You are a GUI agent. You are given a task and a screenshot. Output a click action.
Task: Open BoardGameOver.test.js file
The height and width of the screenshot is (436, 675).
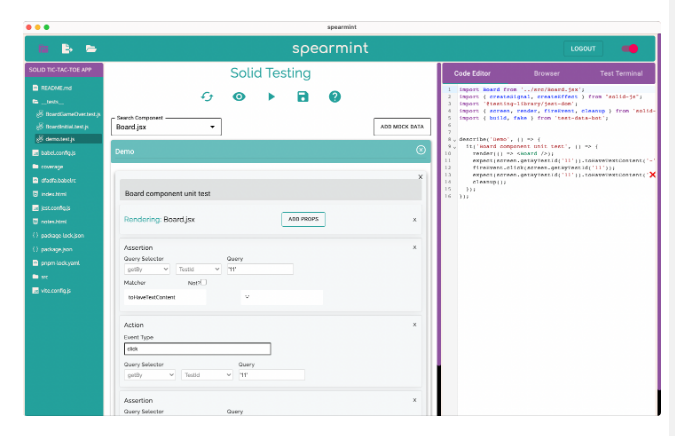pyautogui.click(x=69, y=114)
